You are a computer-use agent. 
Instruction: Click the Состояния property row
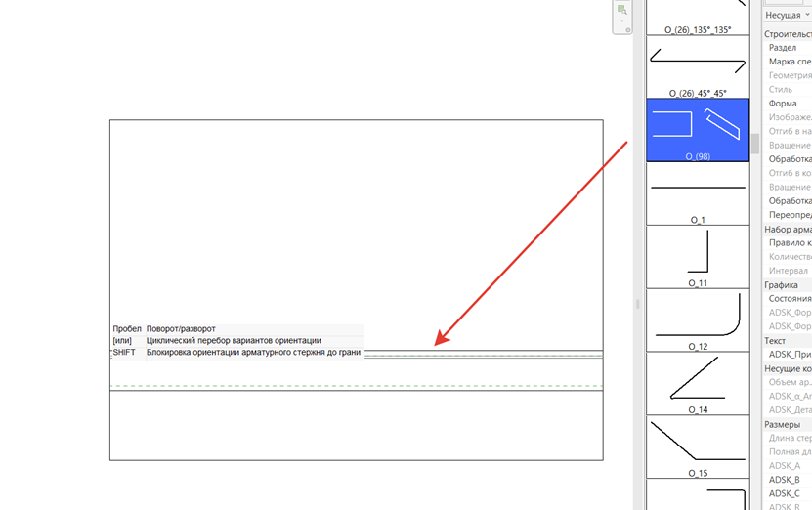pos(788,299)
